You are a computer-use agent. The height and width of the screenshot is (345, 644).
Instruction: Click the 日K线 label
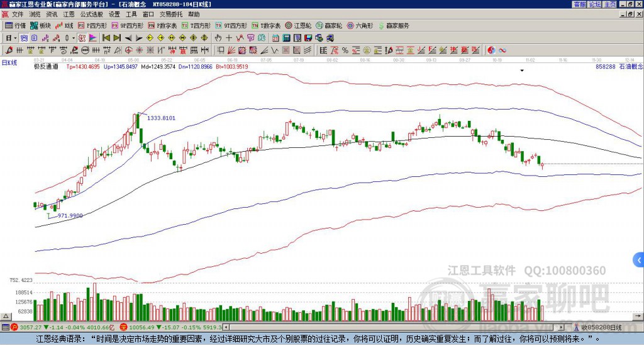click(9, 63)
